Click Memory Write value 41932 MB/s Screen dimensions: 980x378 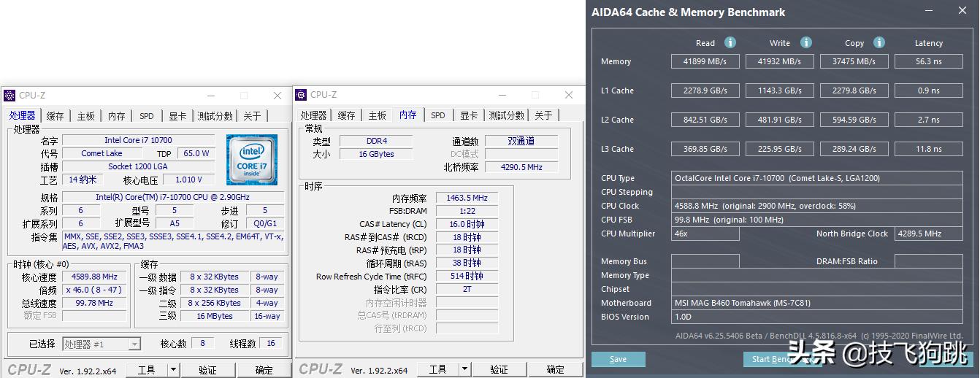(x=779, y=61)
